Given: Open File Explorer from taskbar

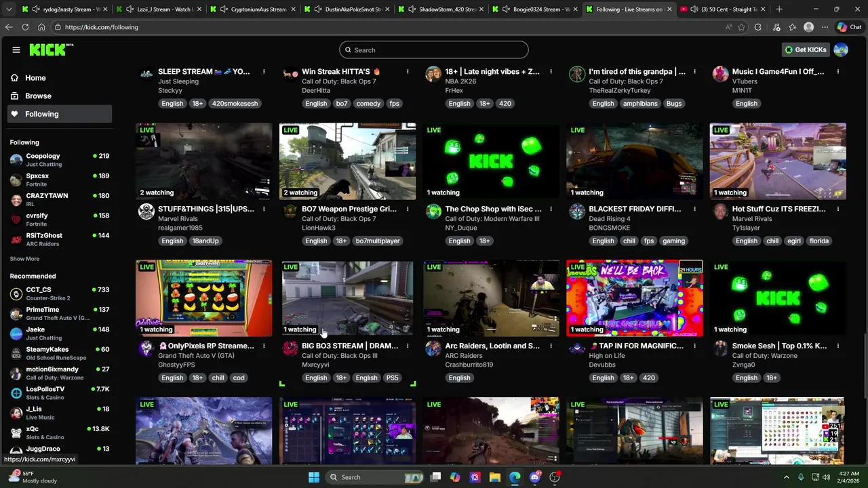Looking at the screenshot, I should coord(494,477).
